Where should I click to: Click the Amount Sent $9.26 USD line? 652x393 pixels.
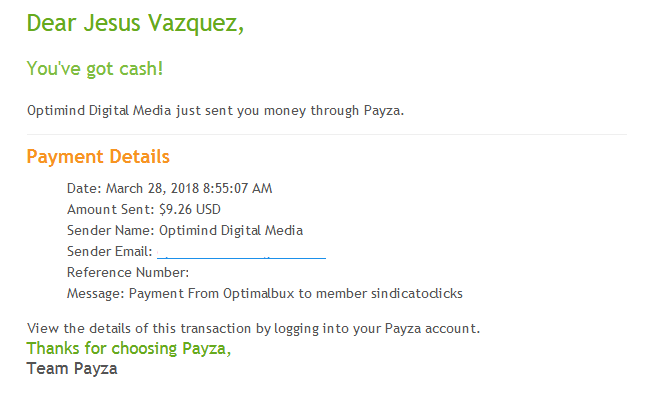coord(144,209)
